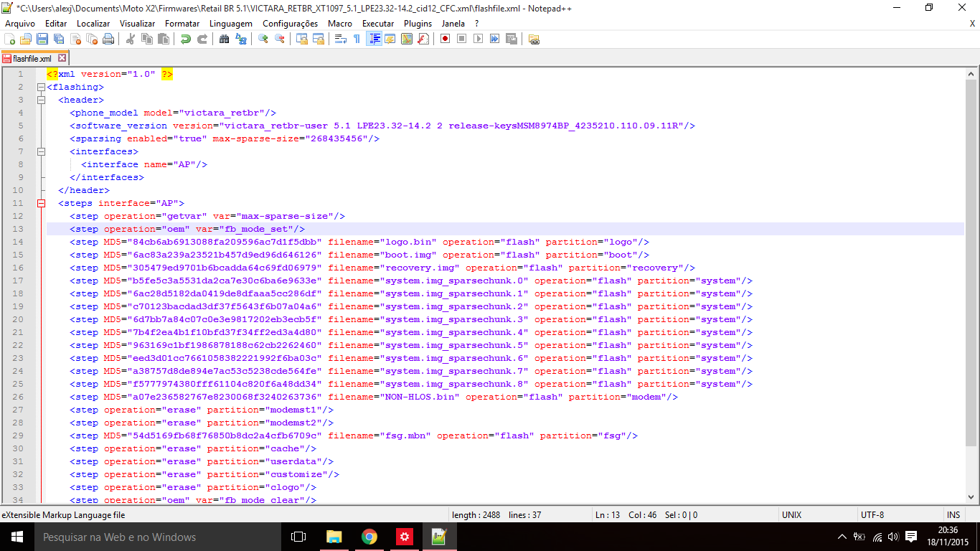
Task: Open the Replace dialog toolbar icon
Action: coord(241,39)
